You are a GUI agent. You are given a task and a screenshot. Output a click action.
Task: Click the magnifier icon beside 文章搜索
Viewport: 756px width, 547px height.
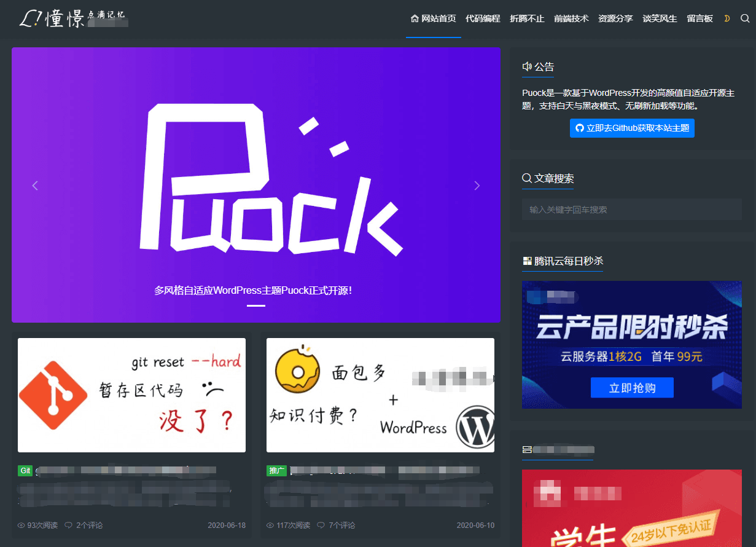(x=527, y=178)
